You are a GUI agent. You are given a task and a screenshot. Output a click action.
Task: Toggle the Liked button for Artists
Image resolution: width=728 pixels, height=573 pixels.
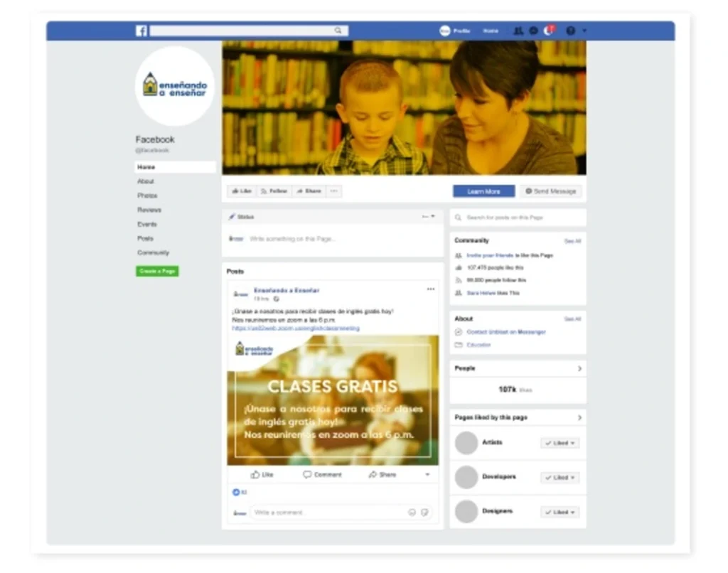[560, 443]
